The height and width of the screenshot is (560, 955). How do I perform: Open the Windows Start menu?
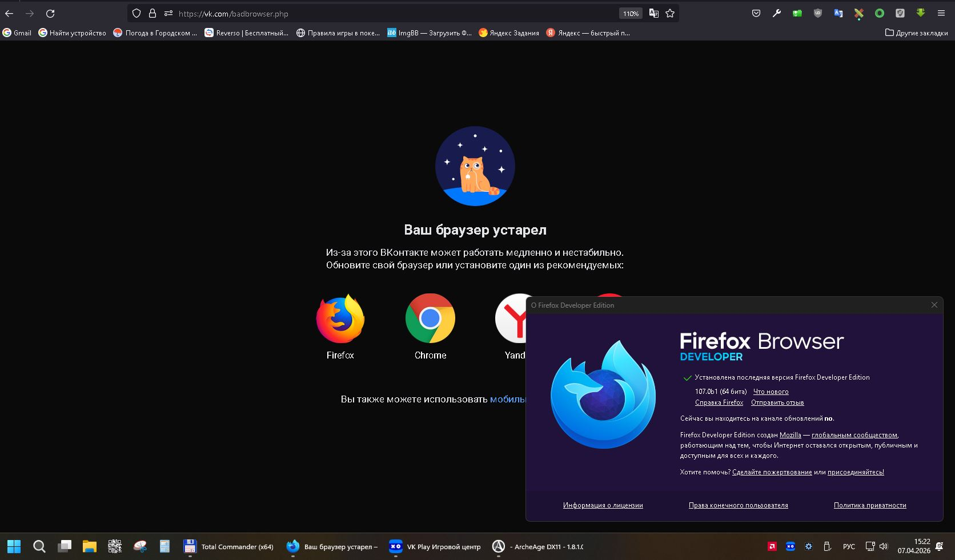pyautogui.click(x=14, y=547)
